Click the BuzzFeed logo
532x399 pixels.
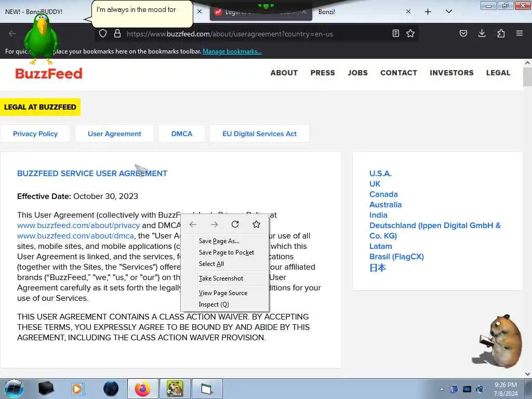(48, 73)
